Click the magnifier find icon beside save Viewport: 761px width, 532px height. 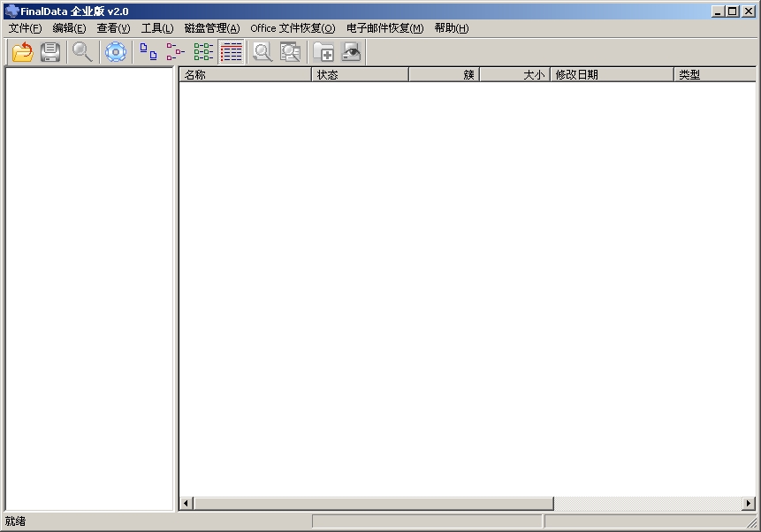tap(82, 52)
